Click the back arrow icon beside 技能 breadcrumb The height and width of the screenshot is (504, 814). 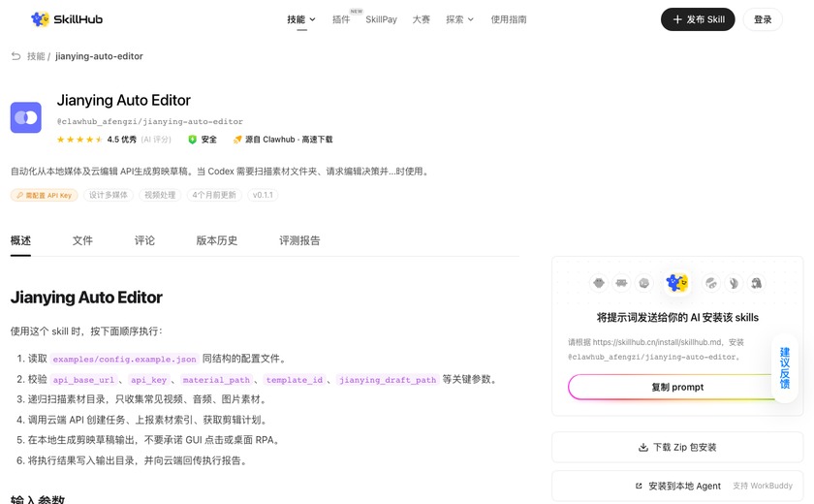[x=16, y=56]
